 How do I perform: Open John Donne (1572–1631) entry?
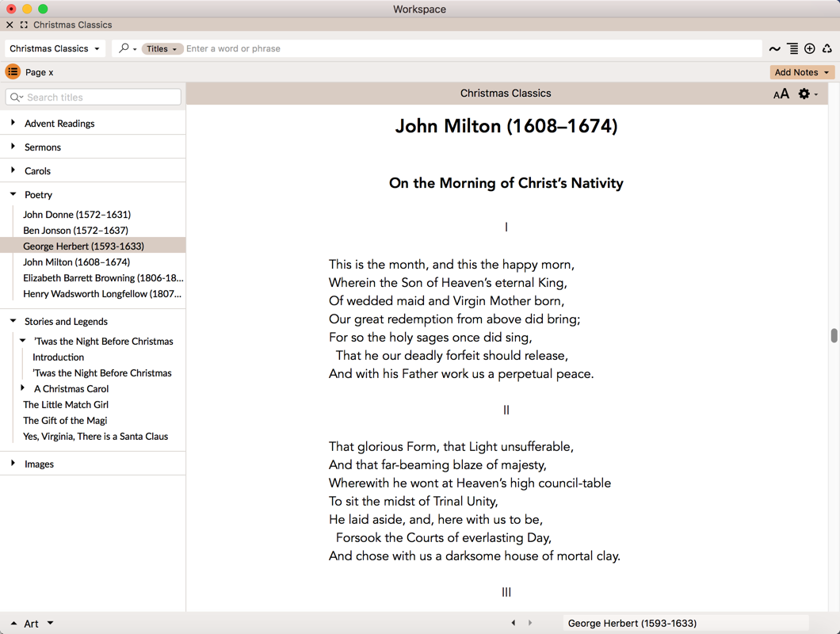click(77, 214)
